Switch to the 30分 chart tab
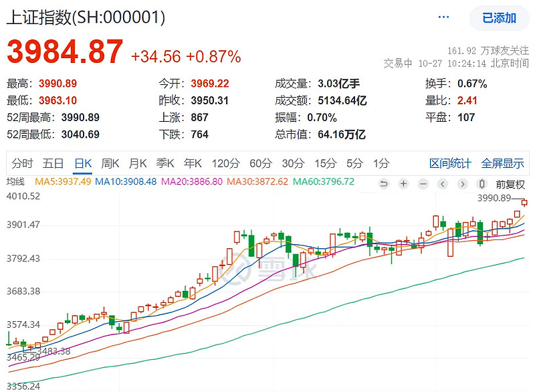 click(x=293, y=163)
